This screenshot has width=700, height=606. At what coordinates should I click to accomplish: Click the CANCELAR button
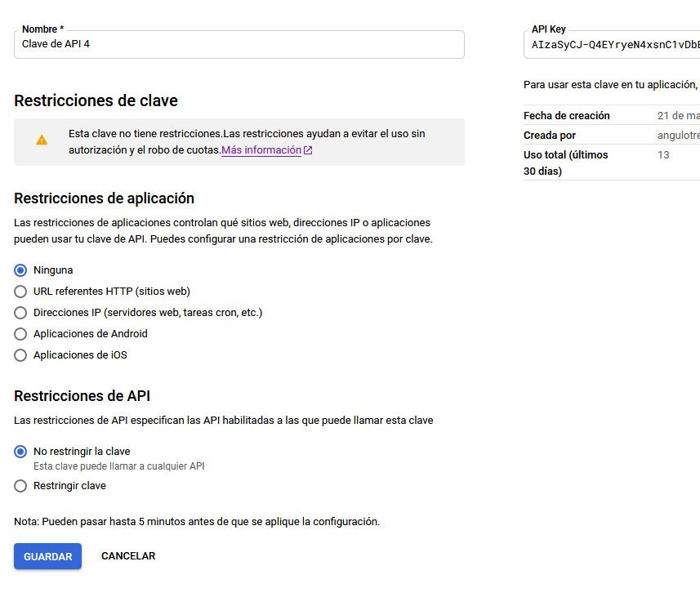[128, 556]
